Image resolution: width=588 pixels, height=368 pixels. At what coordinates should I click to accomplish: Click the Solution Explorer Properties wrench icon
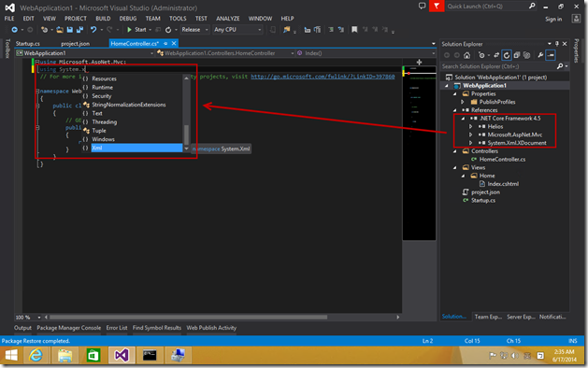tap(540, 55)
